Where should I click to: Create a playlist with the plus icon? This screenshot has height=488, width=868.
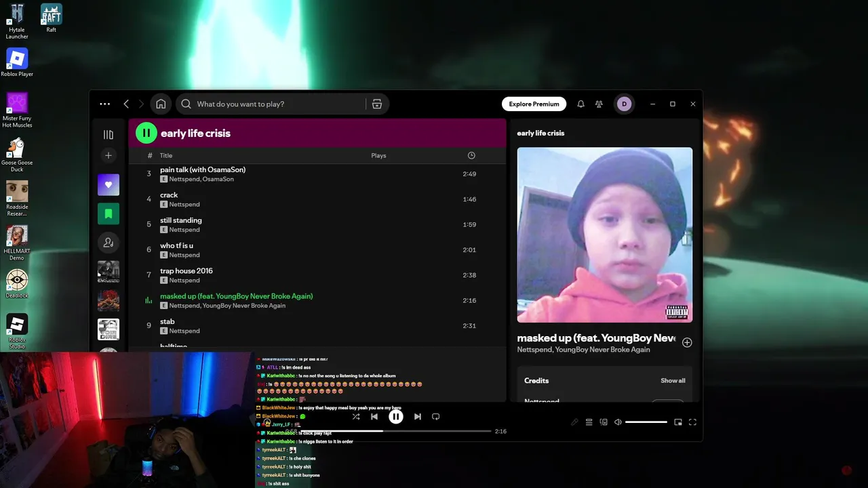coord(108,155)
